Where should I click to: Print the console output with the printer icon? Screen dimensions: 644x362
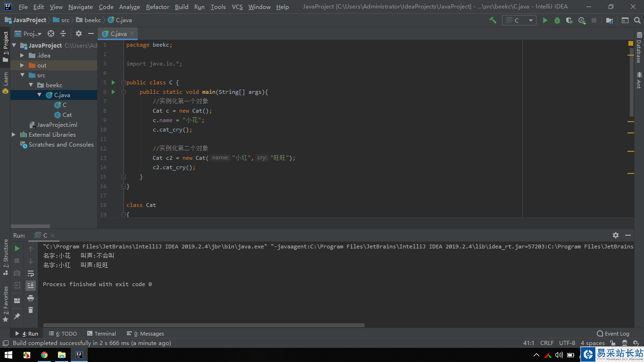[x=31, y=298]
